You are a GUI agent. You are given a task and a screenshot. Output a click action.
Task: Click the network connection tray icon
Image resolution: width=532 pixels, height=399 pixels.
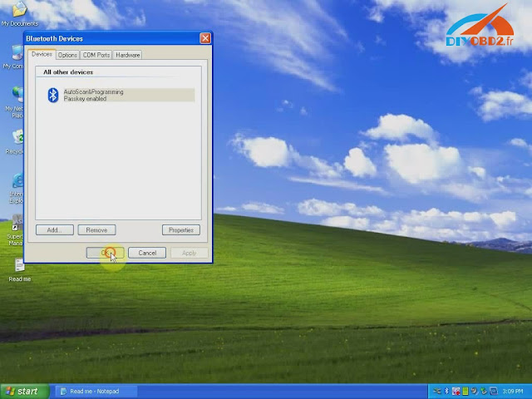437,392
